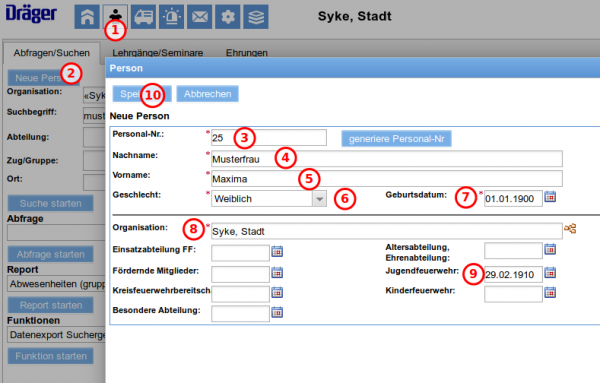Click the Abteilung field in search panel
The width and height of the screenshot is (600, 383).
94,138
